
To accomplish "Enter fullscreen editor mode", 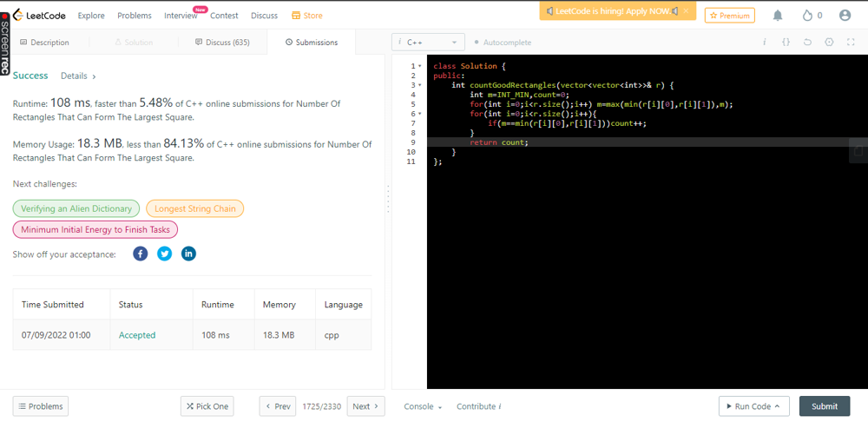I will 851,42.
